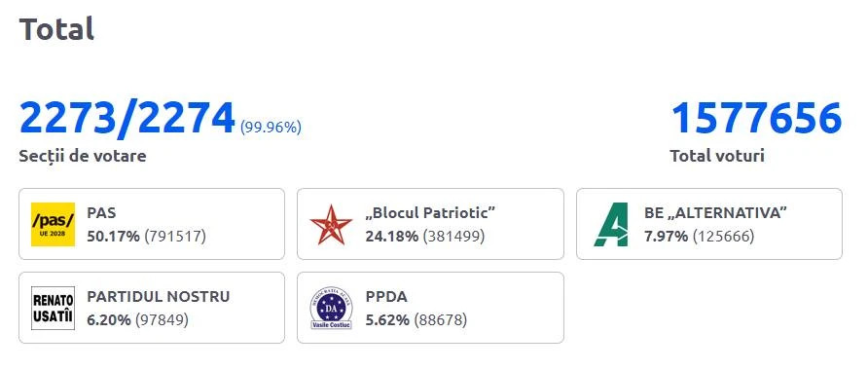Select the Secții de votare label

click(83, 156)
